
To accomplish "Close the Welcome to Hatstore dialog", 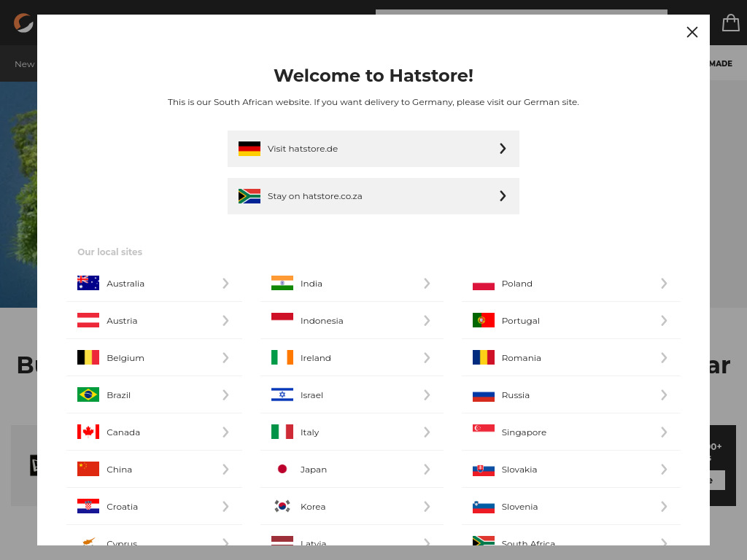I will [x=692, y=32].
